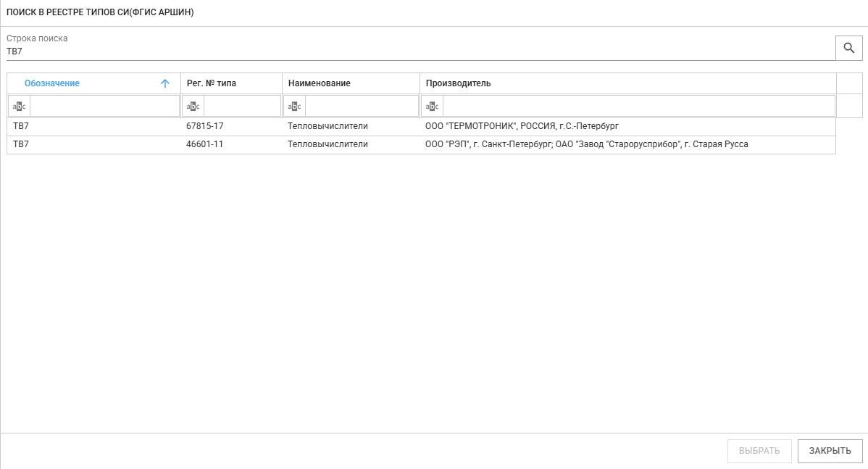Image resolution: width=868 pixels, height=469 pixels.
Task: Focus the Обозначение filter text box
Action: (x=104, y=107)
